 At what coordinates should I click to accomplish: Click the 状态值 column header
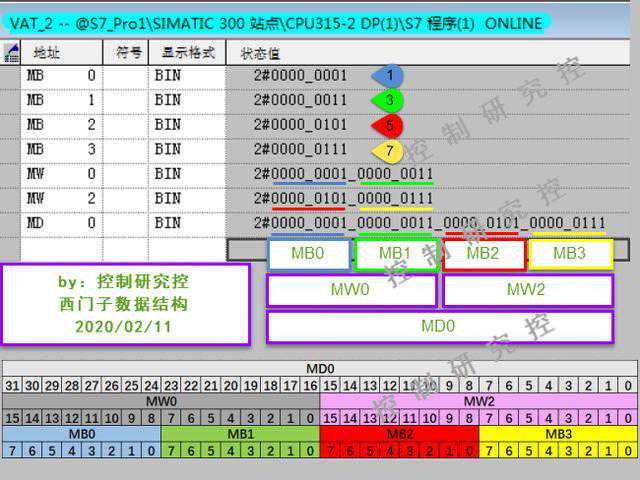pyautogui.click(x=260, y=52)
